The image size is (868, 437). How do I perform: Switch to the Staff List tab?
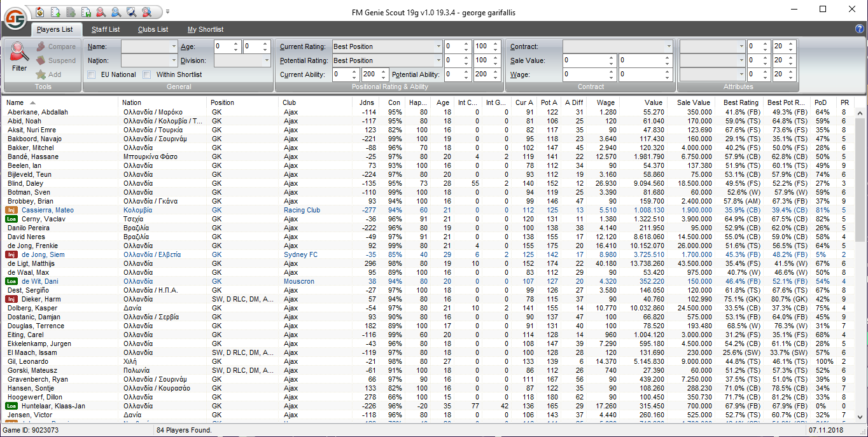pyautogui.click(x=105, y=29)
